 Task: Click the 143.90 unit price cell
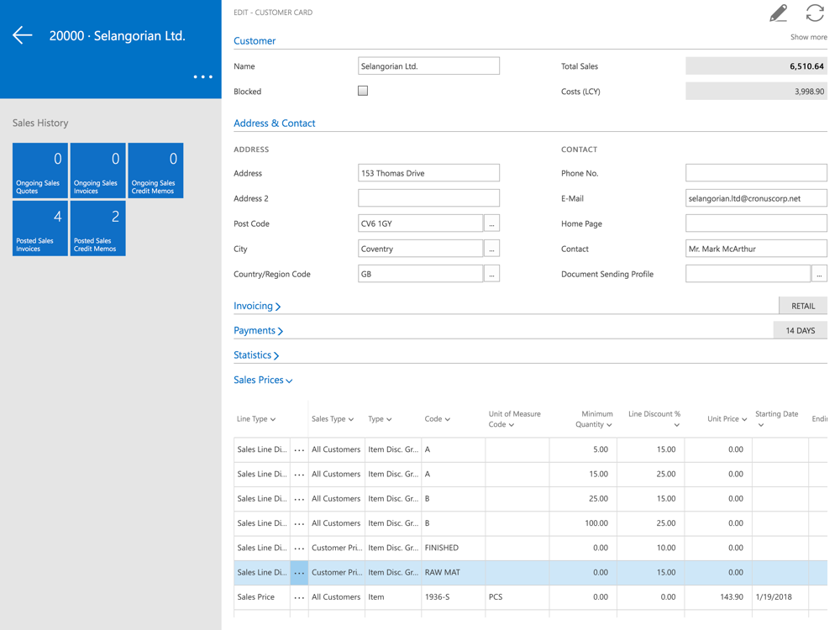coord(718,597)
